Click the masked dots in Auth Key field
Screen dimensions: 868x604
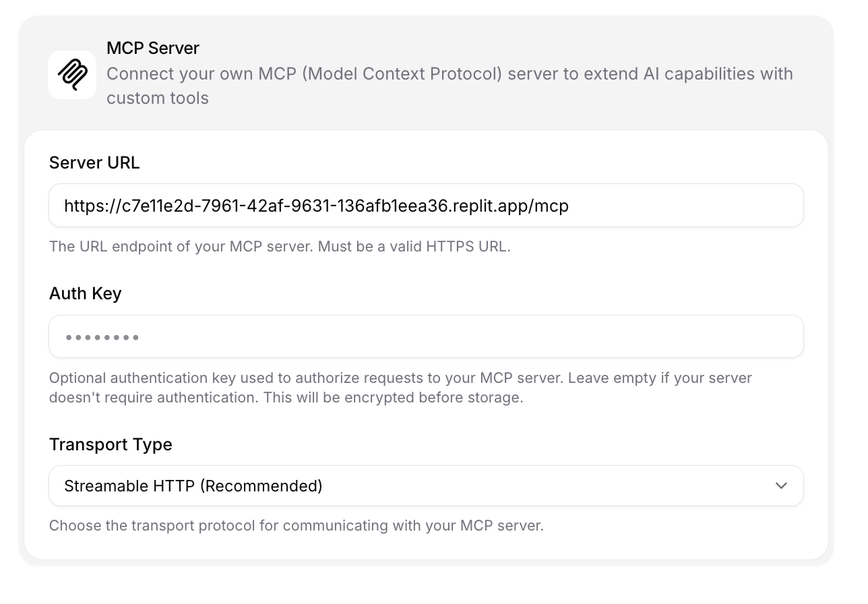coord(102,337)
